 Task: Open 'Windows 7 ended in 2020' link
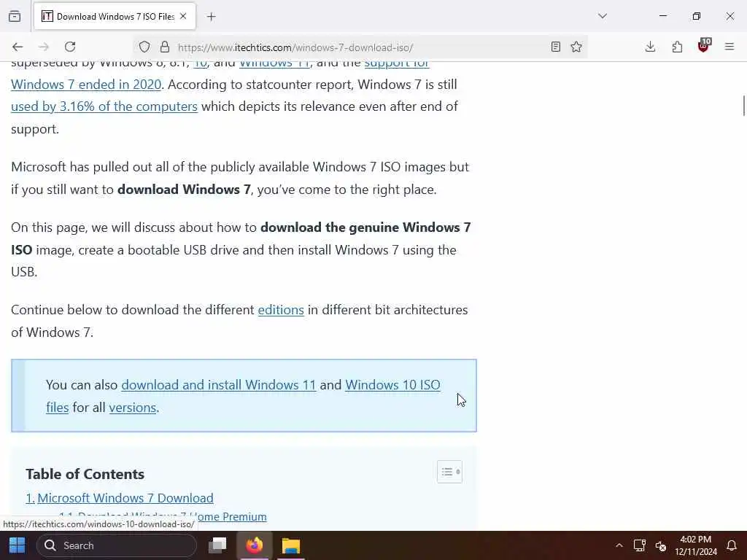tap(86, 85)
